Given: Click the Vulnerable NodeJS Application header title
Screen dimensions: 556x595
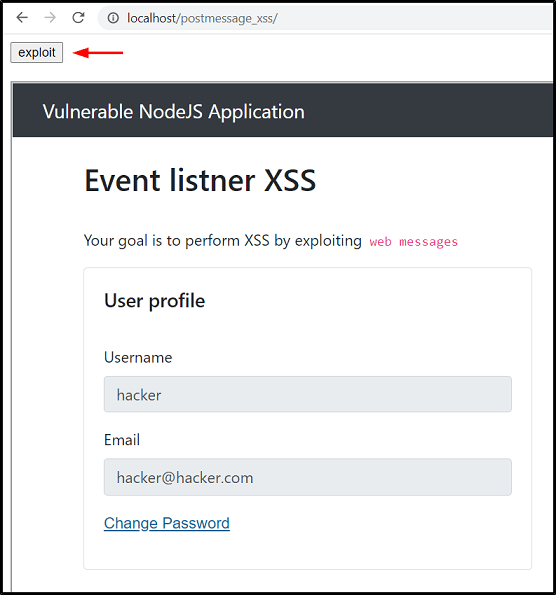Looking at the screenshot, I should 173,112.
